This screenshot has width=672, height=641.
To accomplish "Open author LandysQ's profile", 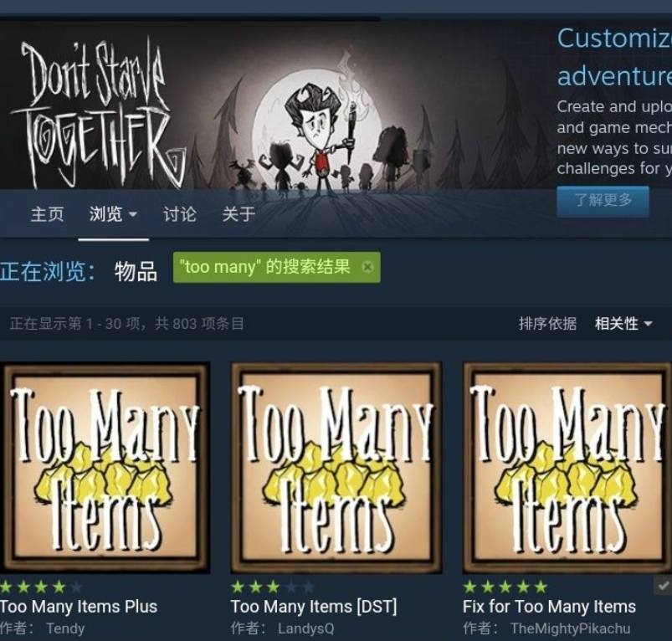I will (305, 628).
